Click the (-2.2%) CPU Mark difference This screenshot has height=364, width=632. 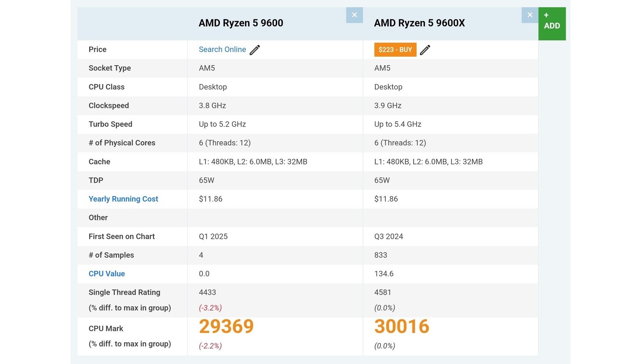click(x=210, y=346)
